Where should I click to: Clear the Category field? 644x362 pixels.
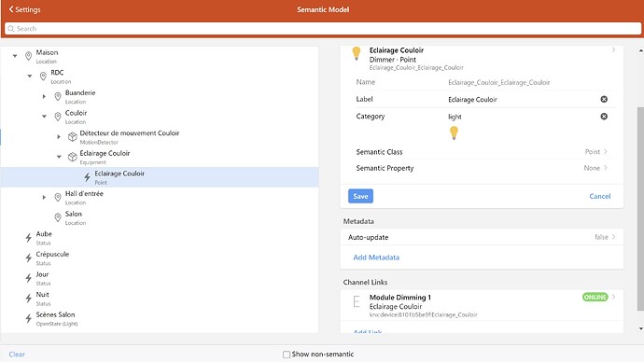pos(604,116)
